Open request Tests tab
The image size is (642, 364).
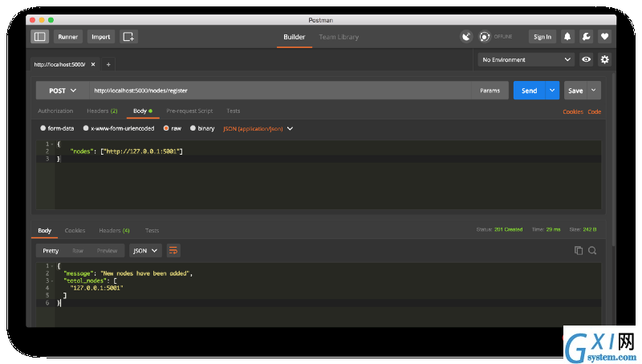(233, 111)
